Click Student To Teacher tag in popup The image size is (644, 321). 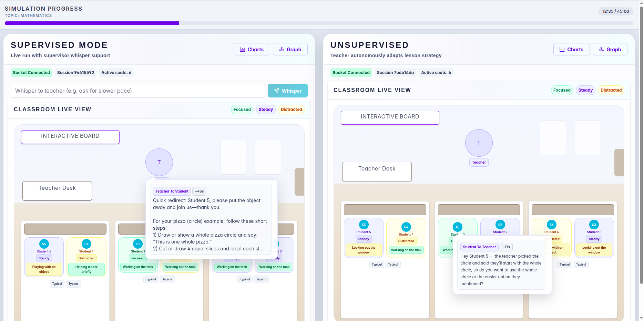pyautogui.click(x=479, y=247)
